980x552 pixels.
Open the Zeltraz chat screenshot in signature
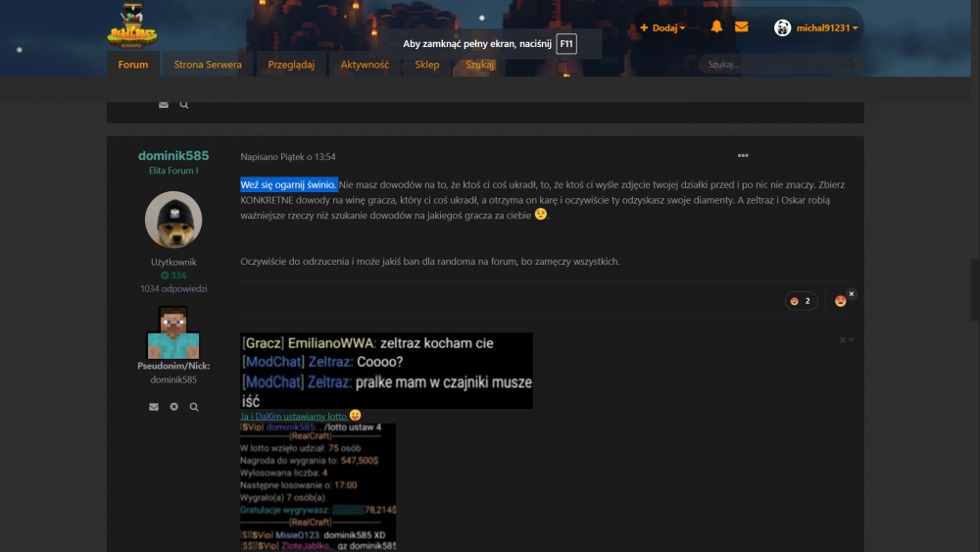tap(386, 371)
